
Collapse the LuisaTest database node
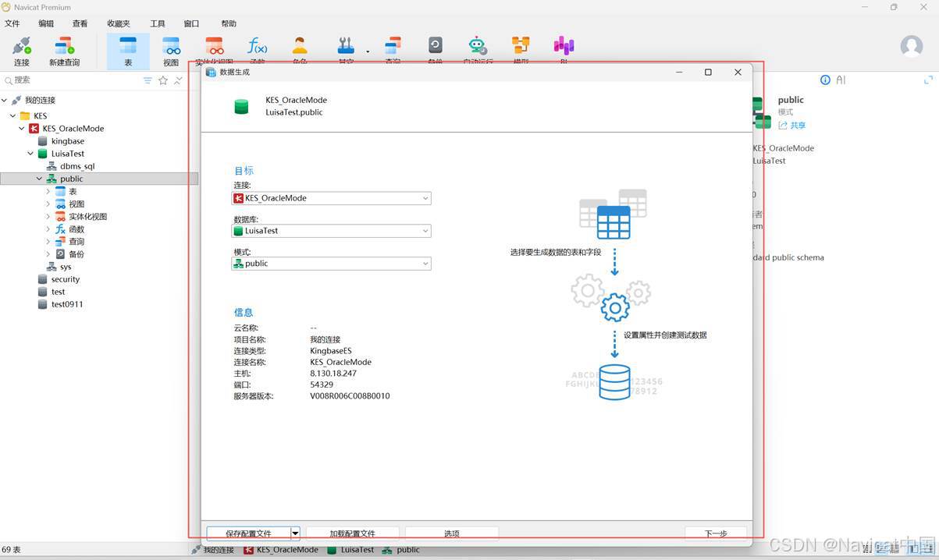pos(30,154)
